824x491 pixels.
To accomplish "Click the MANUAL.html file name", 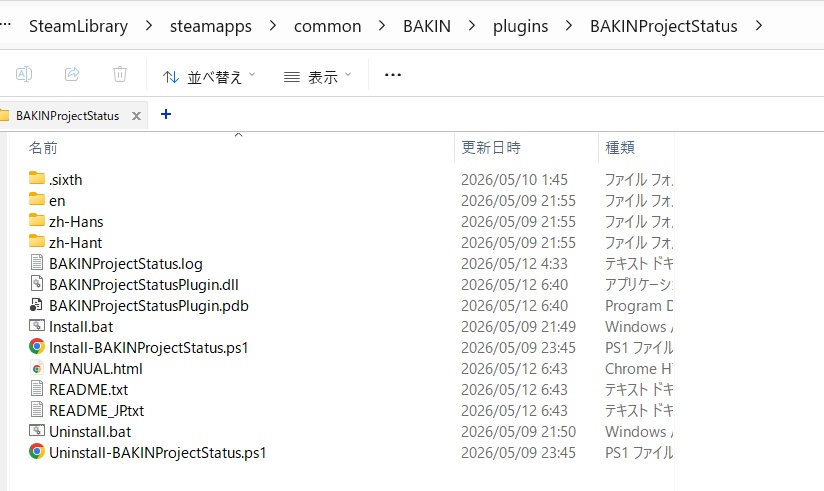I will (x=96, y=369).
